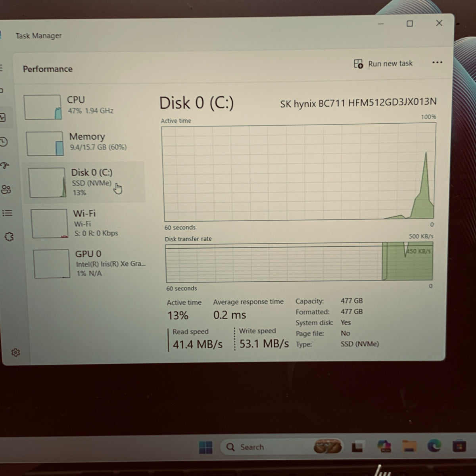The height and width of the screenshot is (476, 476).
Task: Minimize the Task Manager window
Action: pos(381,24)
